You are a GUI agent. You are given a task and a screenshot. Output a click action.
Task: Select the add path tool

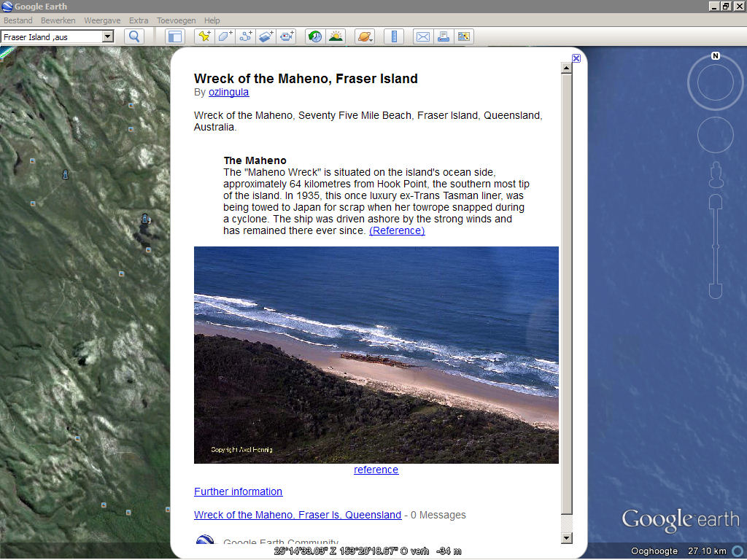[x=245, y=36]
